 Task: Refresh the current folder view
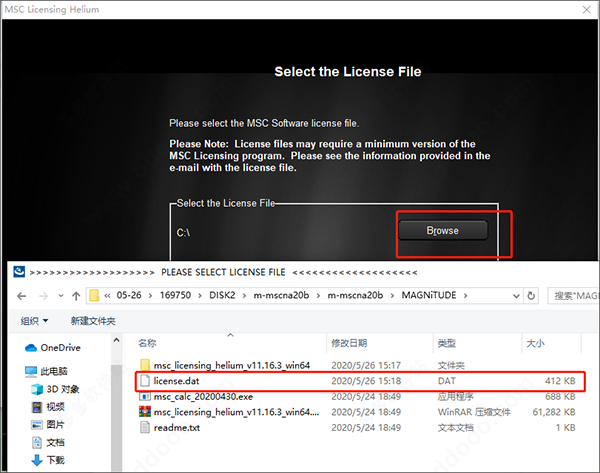(531, 296)
